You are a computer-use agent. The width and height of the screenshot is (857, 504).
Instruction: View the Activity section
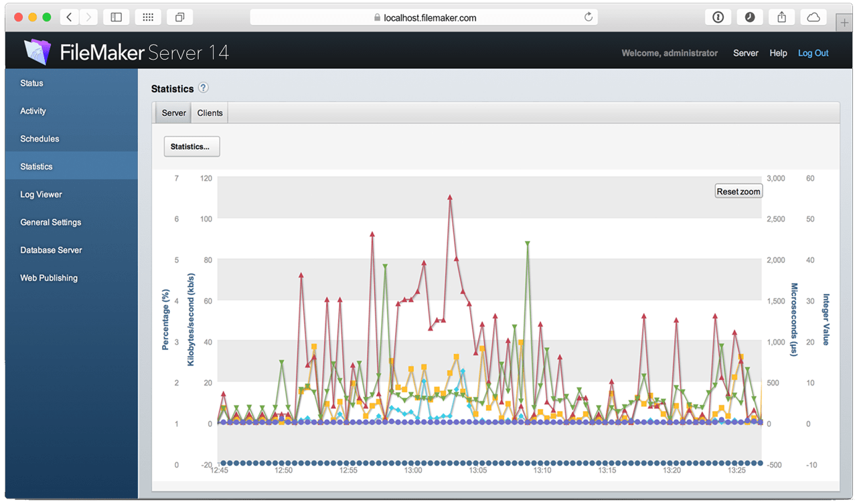(x=33, y=111)
